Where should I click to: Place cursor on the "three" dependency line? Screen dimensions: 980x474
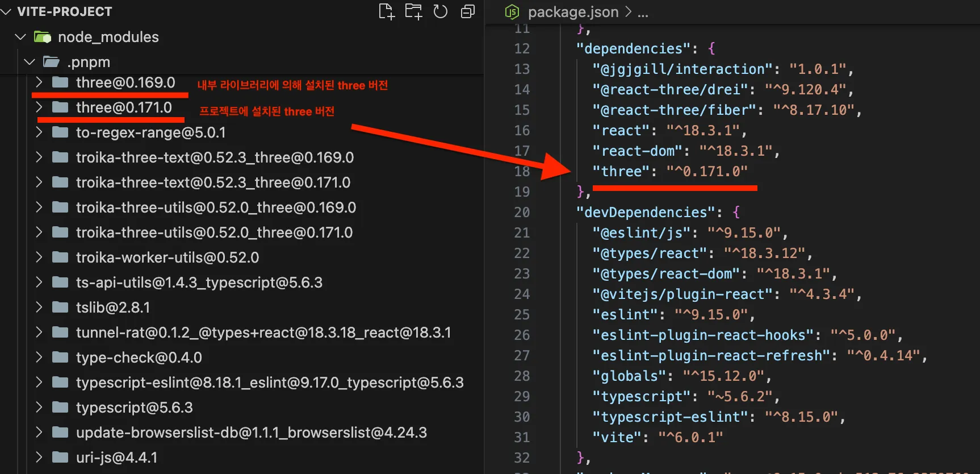(670, 172)
